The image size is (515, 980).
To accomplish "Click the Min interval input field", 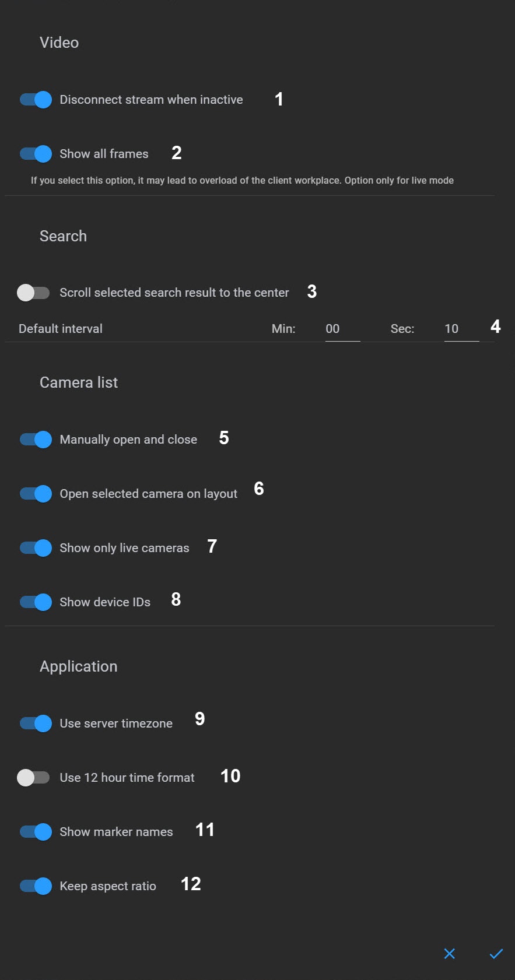I will click(x=342, y=329).
